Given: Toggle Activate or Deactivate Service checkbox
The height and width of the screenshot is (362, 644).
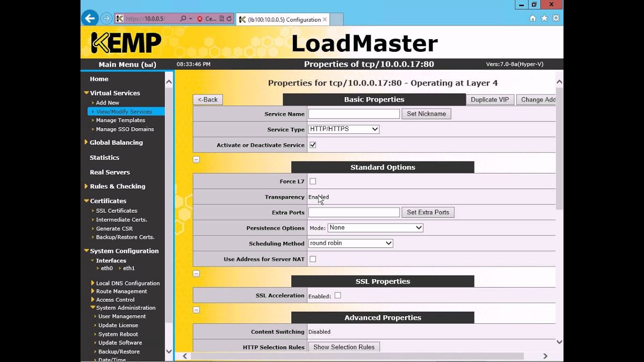Looking at the screenshot, I should click(313, 145).
